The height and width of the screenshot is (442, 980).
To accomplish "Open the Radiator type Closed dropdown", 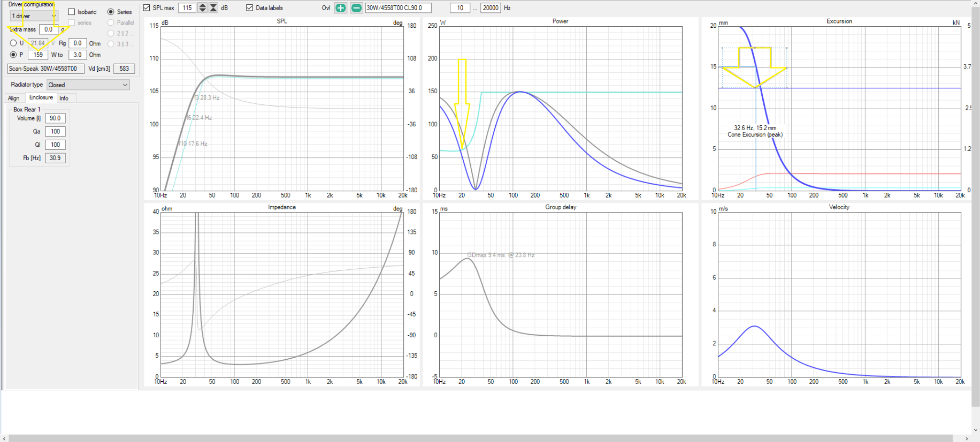I will (x=88, y=85).
